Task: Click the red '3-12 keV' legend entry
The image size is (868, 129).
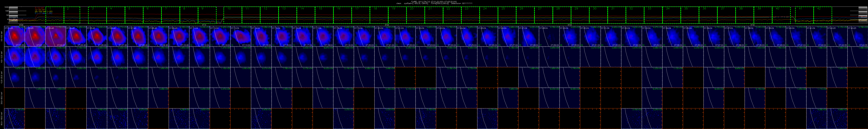Action: (39, 7)
